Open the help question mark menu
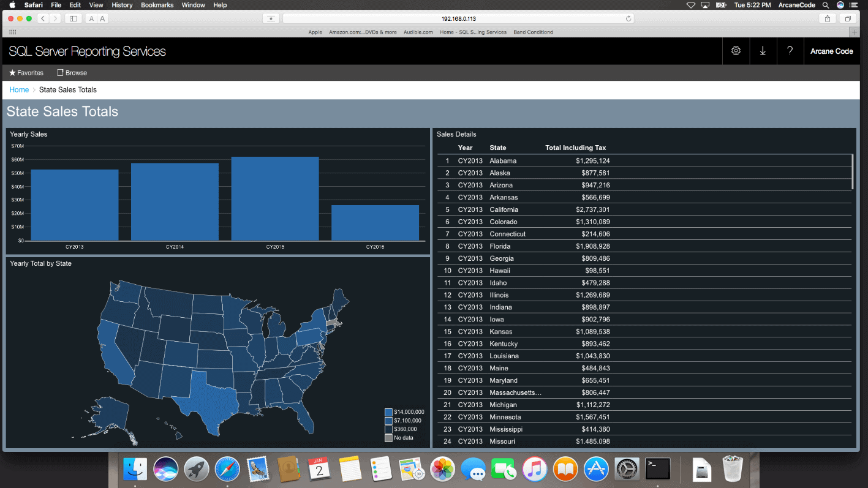This screenshot has width=868, height=488. 790,51
